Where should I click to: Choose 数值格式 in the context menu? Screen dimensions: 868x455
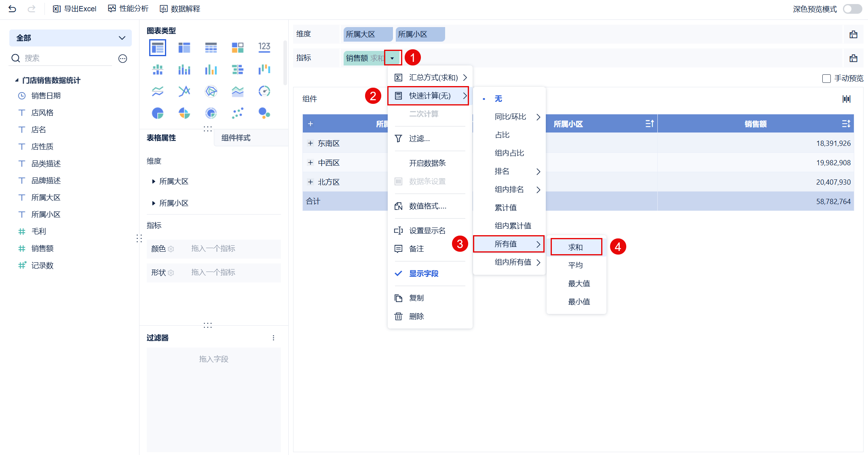click(x=427, y=206)
